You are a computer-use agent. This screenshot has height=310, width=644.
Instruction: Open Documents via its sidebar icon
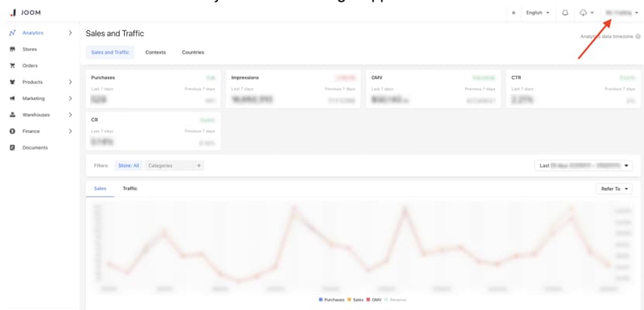coord(12,147)
